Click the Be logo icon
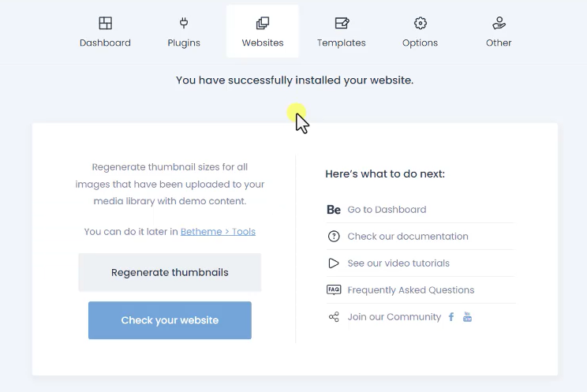Image resolution: width=587 pixels, height=392 pixels. tap(334, 210)
